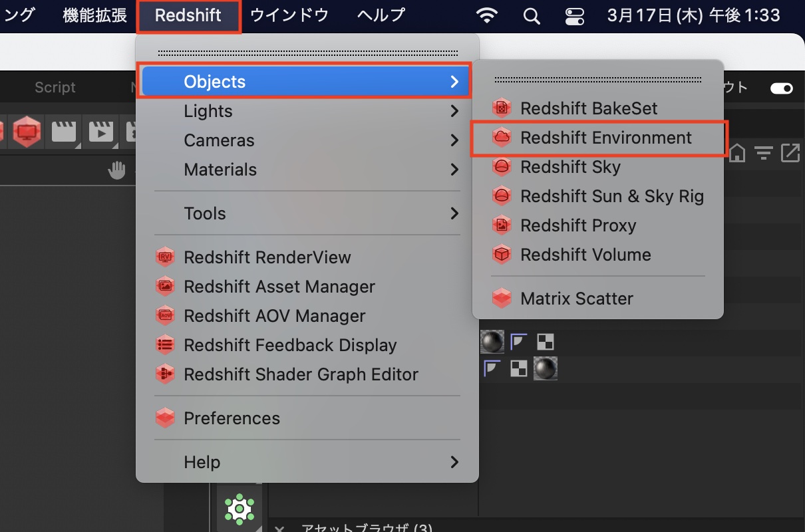Select Matrix Scatter menu entry

coord(576,299)
